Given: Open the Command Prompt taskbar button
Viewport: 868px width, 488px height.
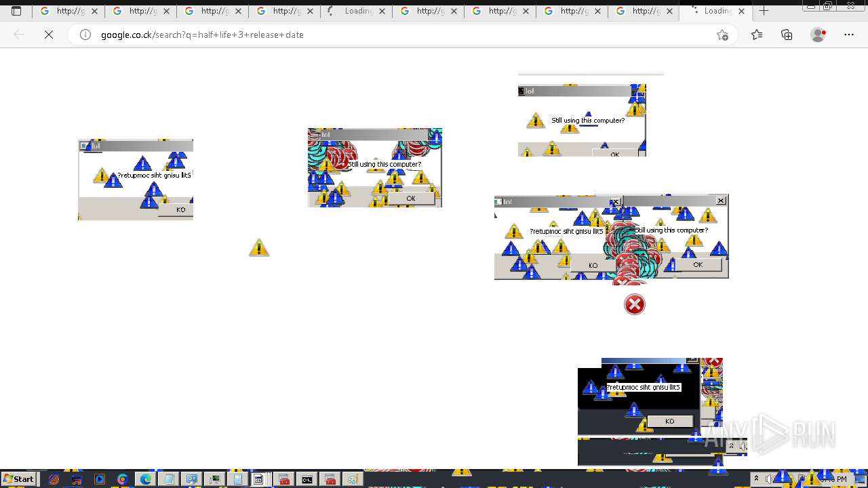Looking at the screenshot, I should tap(307, 479).
